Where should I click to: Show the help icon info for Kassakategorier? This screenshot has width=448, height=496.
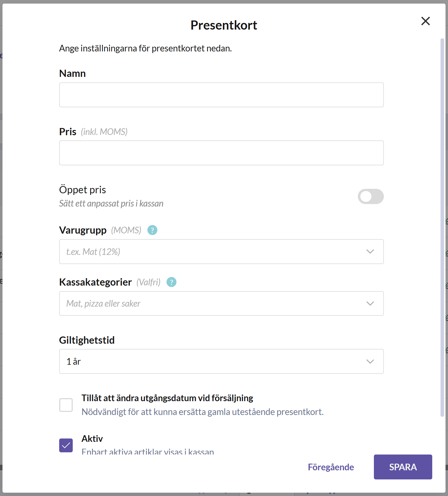pos(171,282)
